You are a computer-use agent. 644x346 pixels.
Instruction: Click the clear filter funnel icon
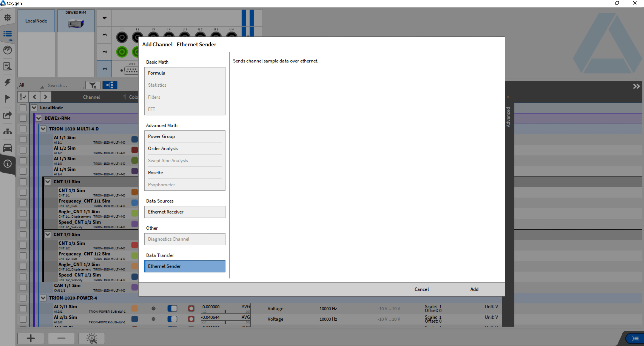(x=93, y=85)
